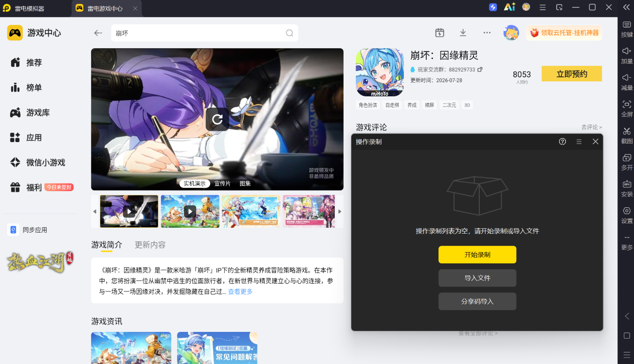Click 减量 volume down icon
634x364 pixels.
click(627, 82)
